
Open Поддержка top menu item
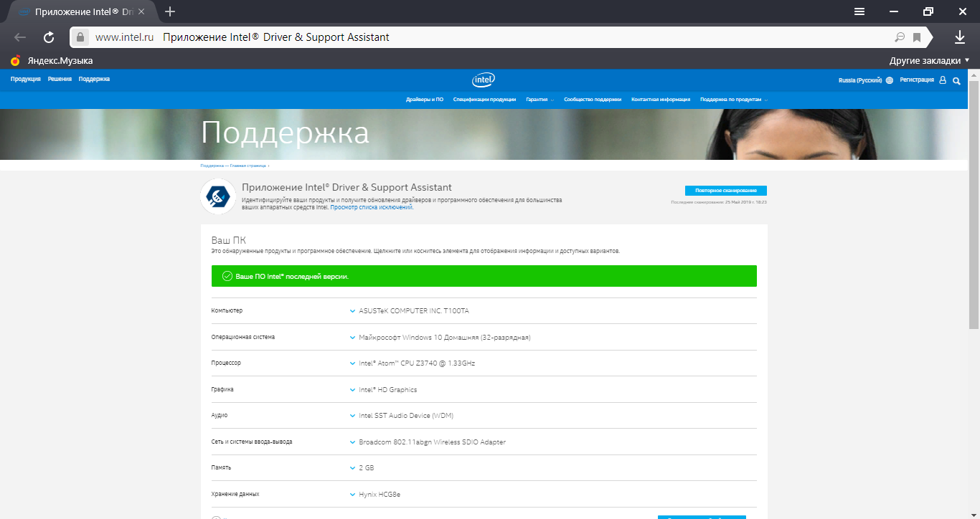[94, 80]
